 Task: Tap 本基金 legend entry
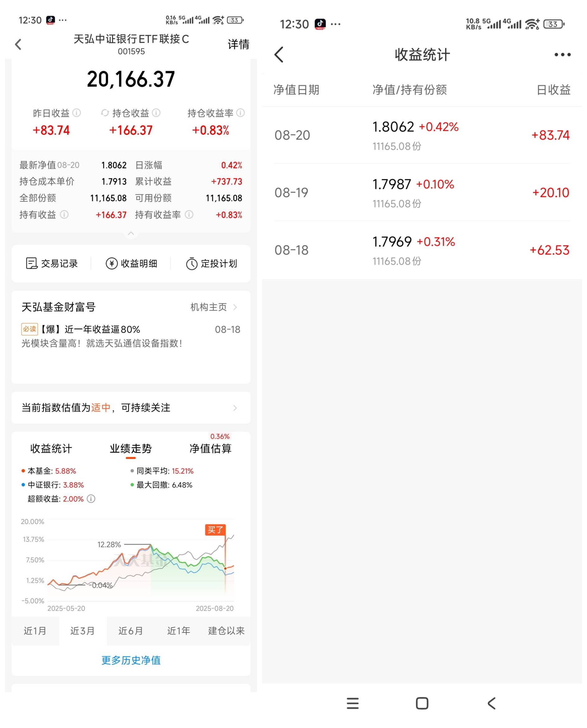[49, 471]
